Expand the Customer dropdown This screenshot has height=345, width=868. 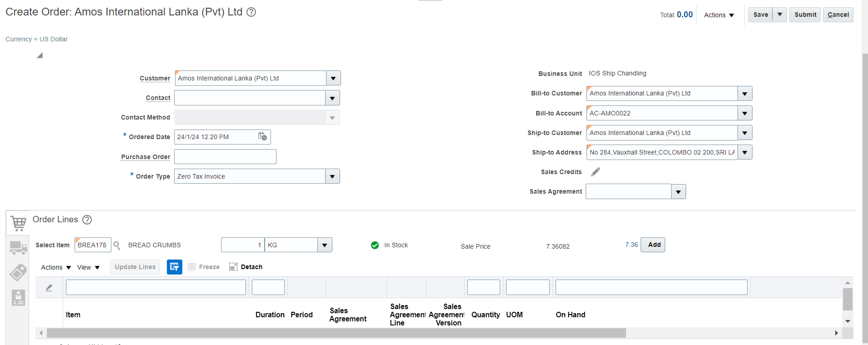point(333,78)
